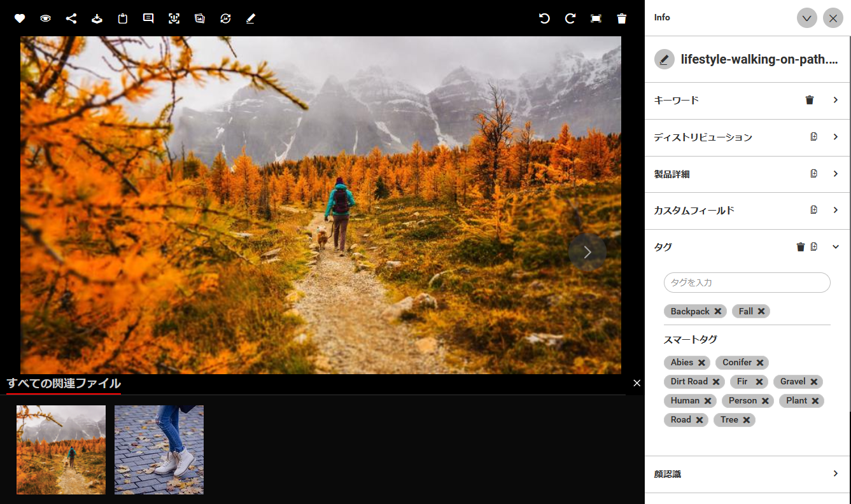851x504 pixels.
Task: Click the download icon in toolbar
Action: pos(97,18)
